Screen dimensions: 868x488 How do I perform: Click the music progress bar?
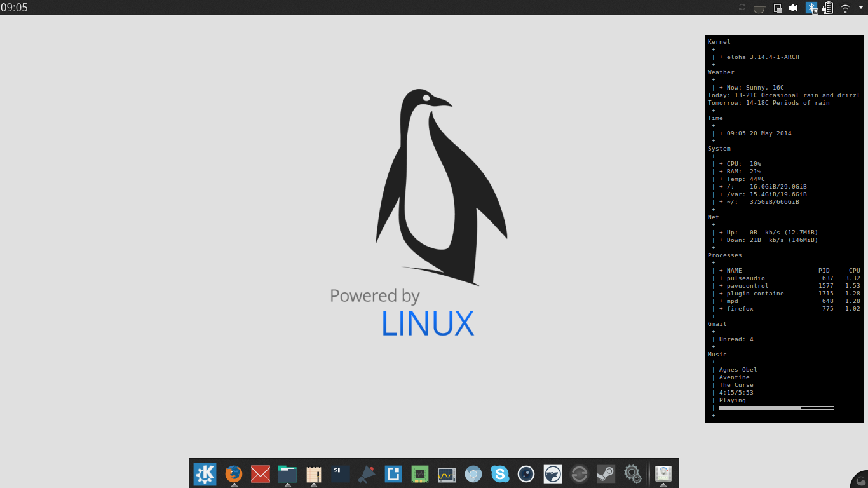pyautogui.click(x=776, y=408)
